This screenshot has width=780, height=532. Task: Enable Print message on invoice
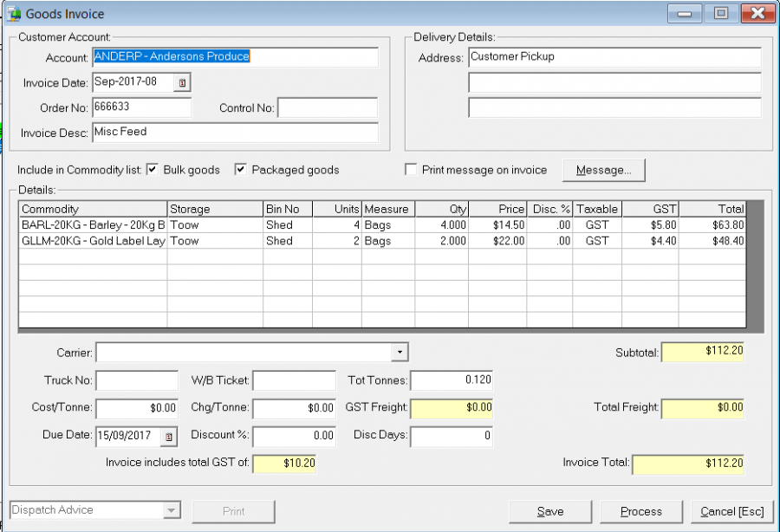(x=411, y=170)
